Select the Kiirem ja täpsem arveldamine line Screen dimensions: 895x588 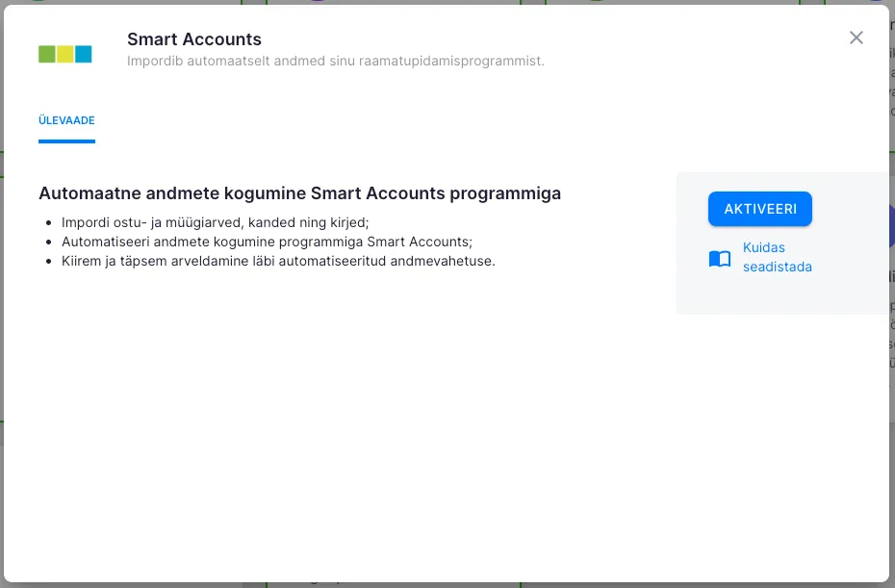pyautogui.click(x=278, y=261)
